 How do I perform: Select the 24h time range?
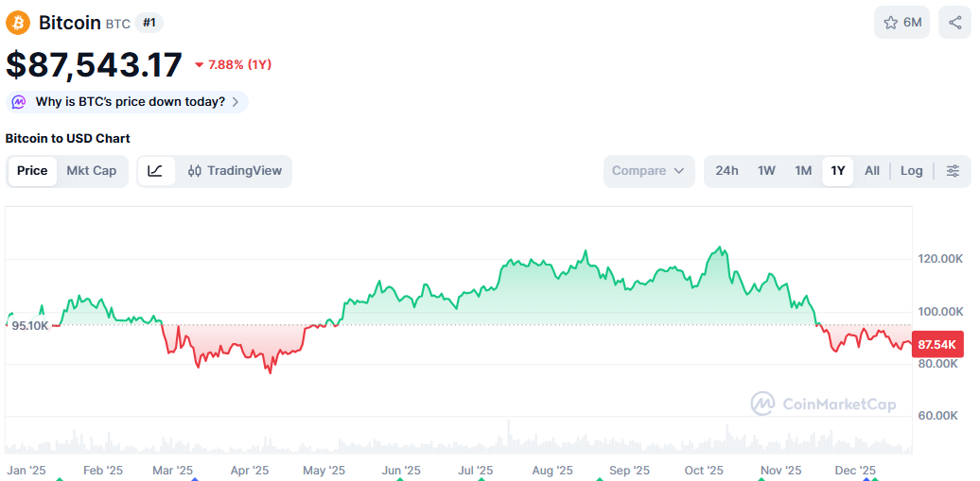pyautogui.click(x=726, y=171)
